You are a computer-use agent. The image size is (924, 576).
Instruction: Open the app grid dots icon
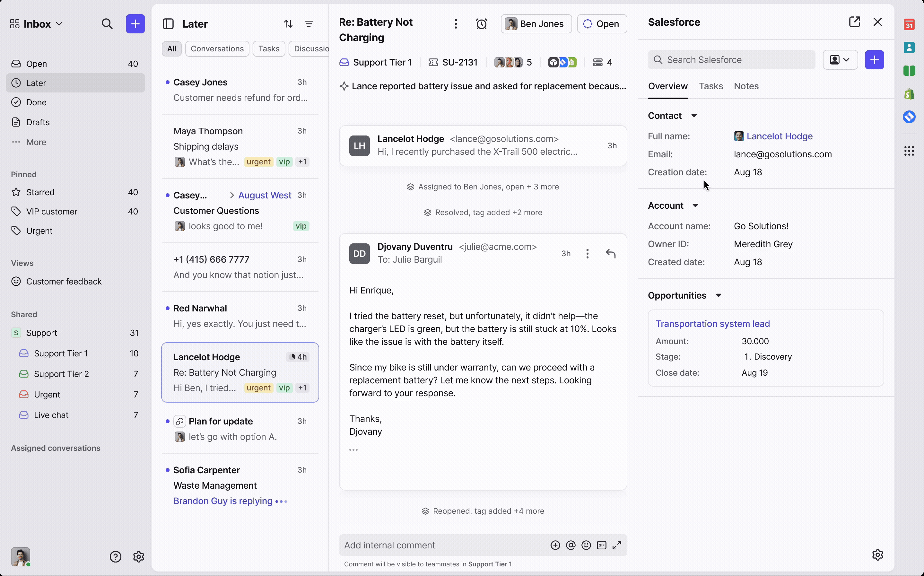[x=909, y=151]
